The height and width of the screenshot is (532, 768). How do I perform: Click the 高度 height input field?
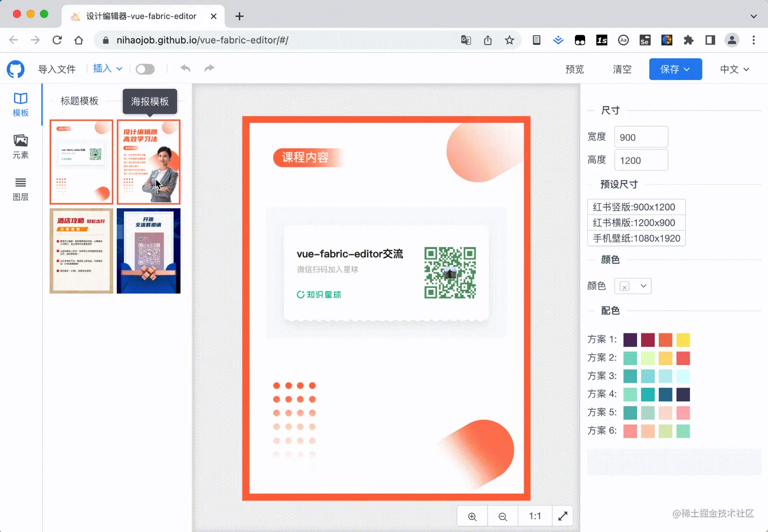pyautogui.click(x=641, y=161)
